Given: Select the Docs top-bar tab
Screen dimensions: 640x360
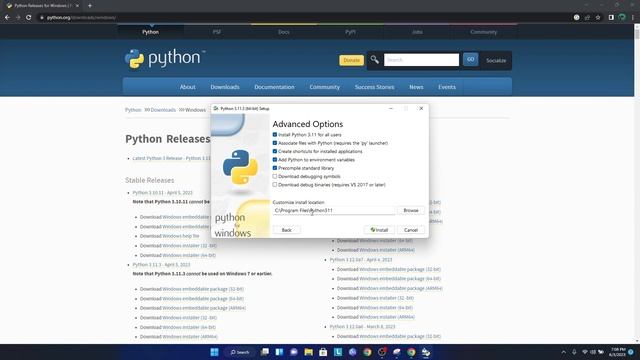Looking at the screenshot, I should pyautogui.click(x=284, y=32).
